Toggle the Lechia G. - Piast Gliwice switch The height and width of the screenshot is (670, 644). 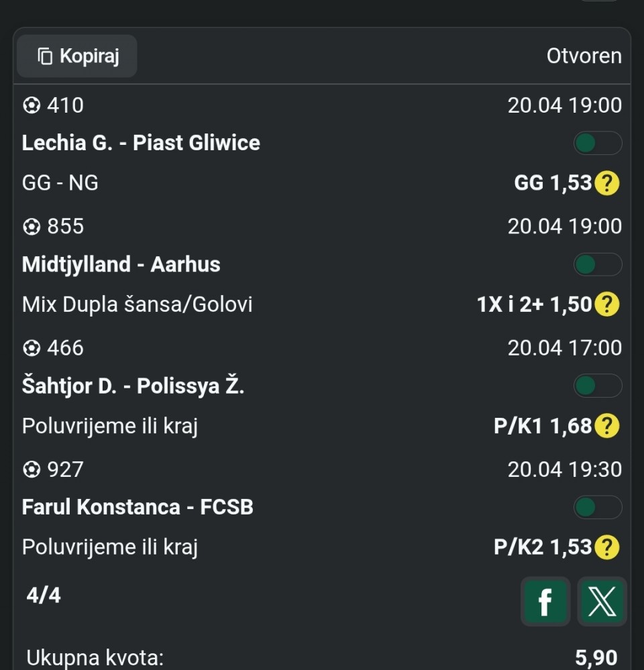point(597,144)
